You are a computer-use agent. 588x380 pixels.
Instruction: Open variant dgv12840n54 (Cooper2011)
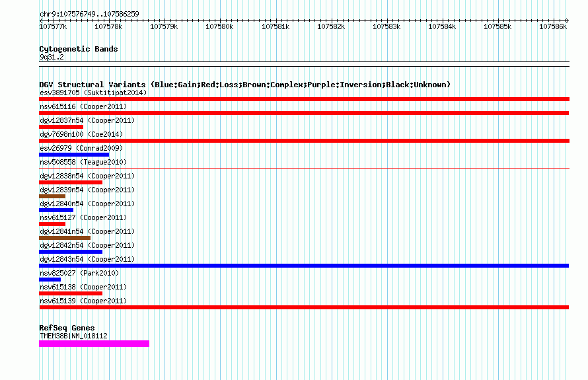pyautogui.click(x=87, y=204)
